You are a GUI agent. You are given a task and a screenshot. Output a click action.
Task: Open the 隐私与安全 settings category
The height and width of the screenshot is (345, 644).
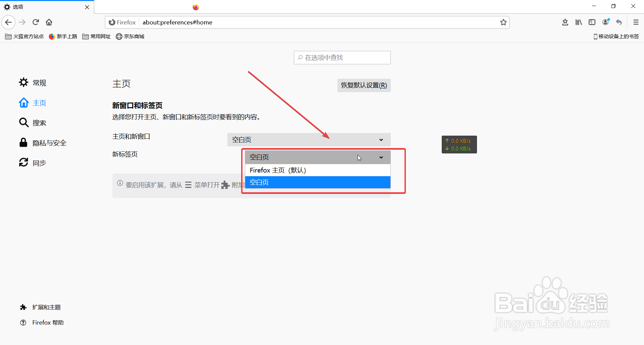click(x=43, y=143)
